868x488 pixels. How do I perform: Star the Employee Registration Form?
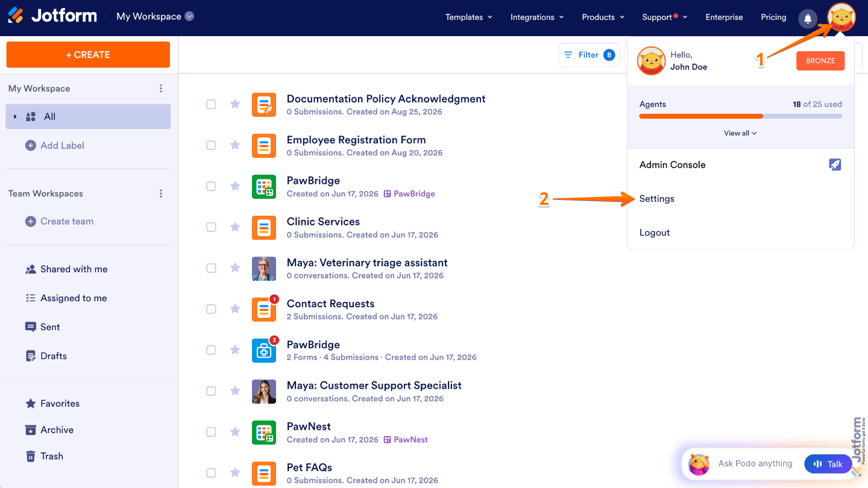[235, 145]
